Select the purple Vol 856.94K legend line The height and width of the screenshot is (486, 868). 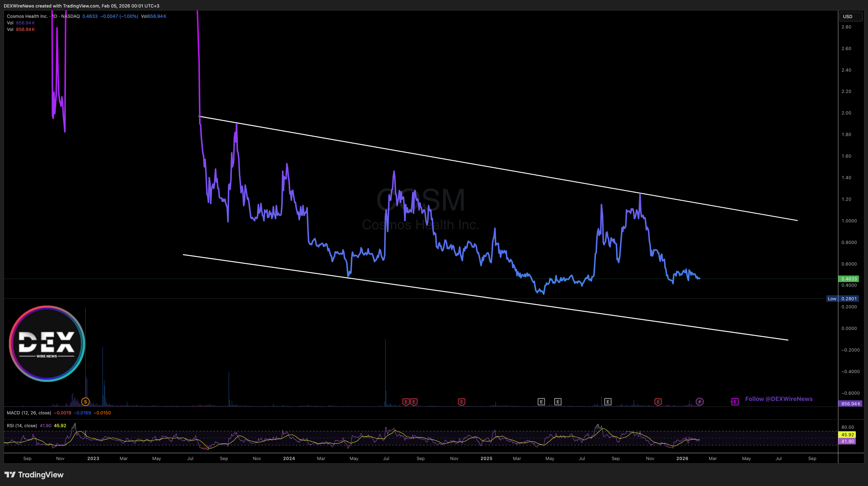[x=21, y=23]
